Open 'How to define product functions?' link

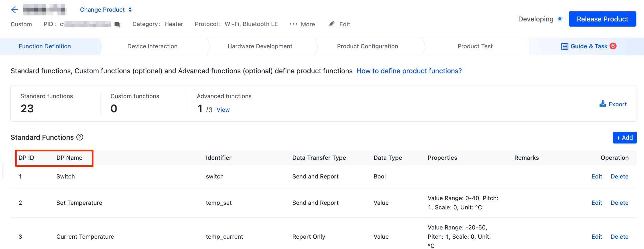tap(409, 71)
